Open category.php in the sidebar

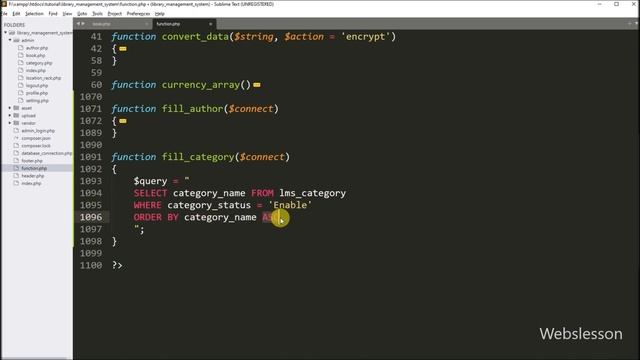click(x=39, y=63)
